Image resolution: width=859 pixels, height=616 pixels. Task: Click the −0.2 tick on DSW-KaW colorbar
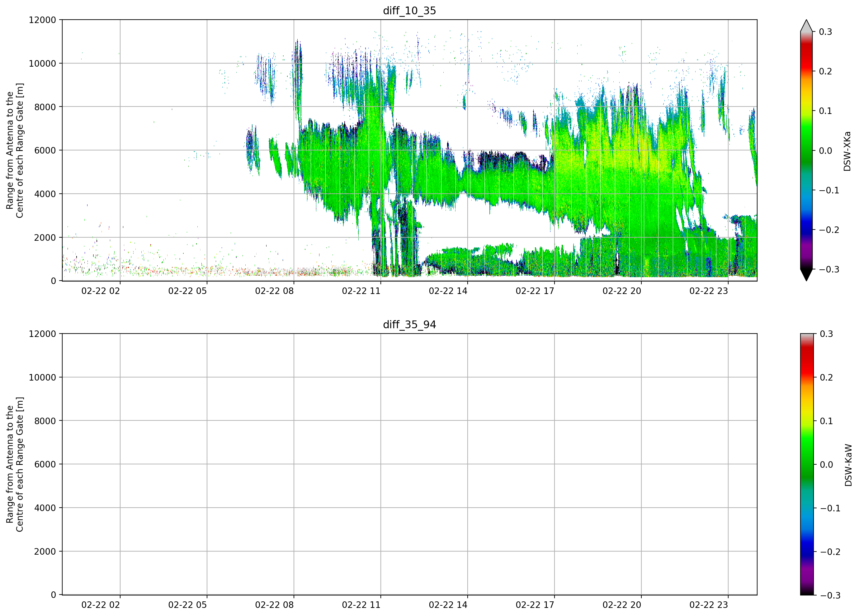(830, 552)
